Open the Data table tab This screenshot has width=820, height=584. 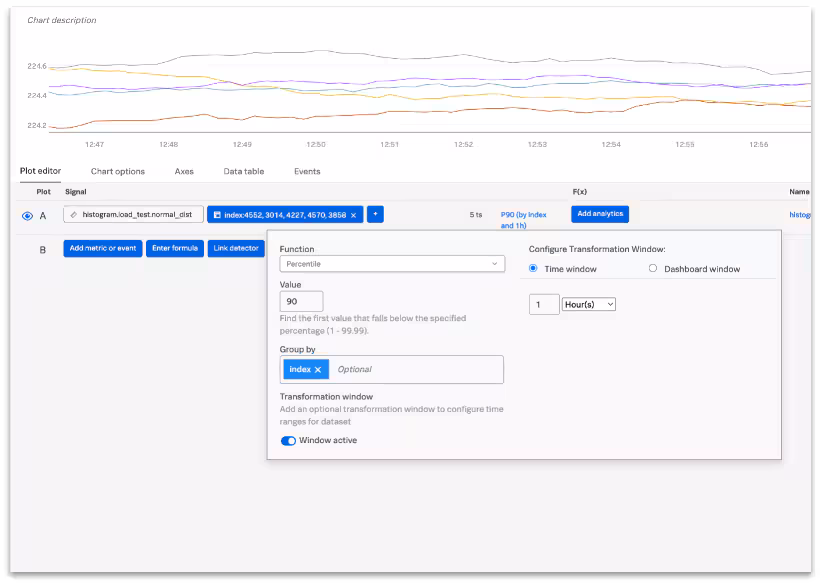pos(243,171)
